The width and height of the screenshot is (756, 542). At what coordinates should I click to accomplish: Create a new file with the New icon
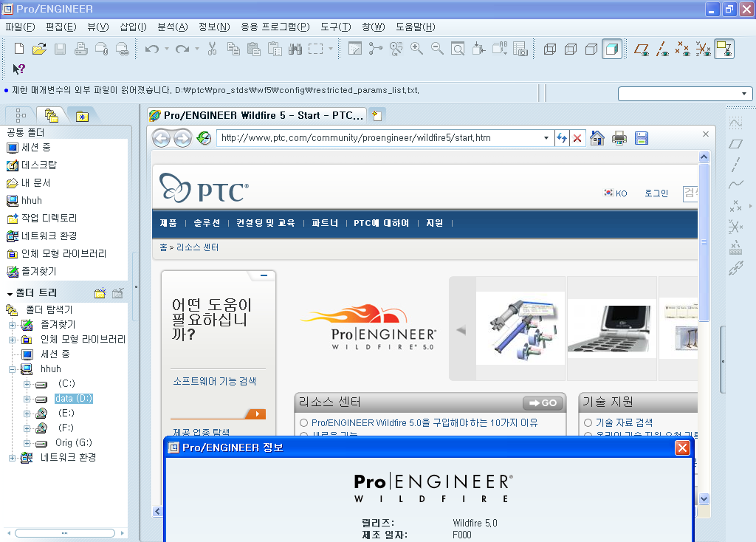pyautogui.click(x=19, y=49)
